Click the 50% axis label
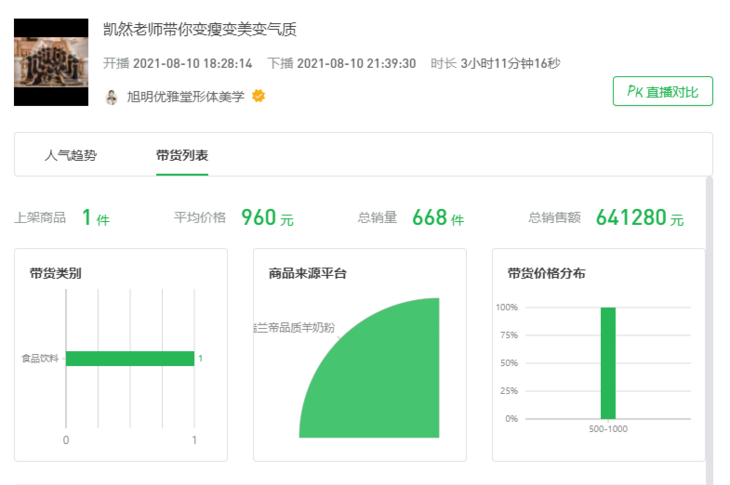Screen dimensions: 730x485 509,363
